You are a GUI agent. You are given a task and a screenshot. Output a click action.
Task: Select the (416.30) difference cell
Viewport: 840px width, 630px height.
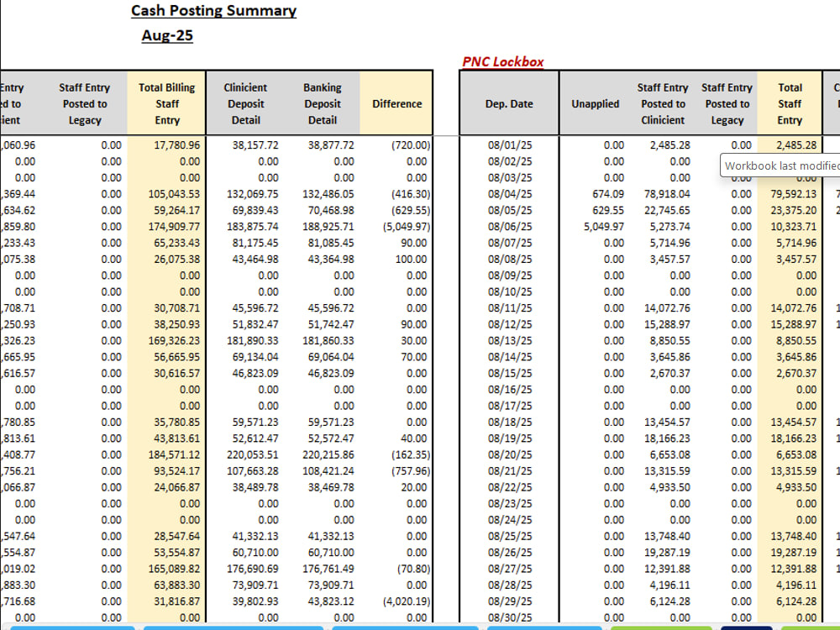click(x=411, y=194)
